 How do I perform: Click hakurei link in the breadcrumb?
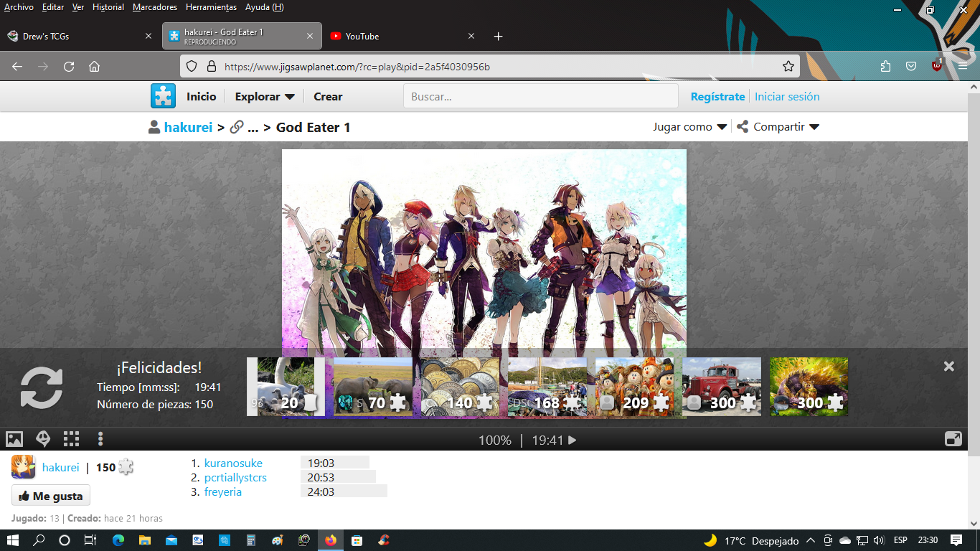(188, 127)
